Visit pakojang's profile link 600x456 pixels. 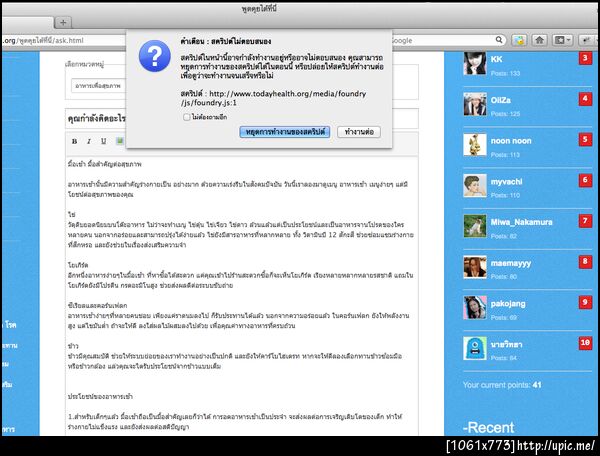pos(508,304)
